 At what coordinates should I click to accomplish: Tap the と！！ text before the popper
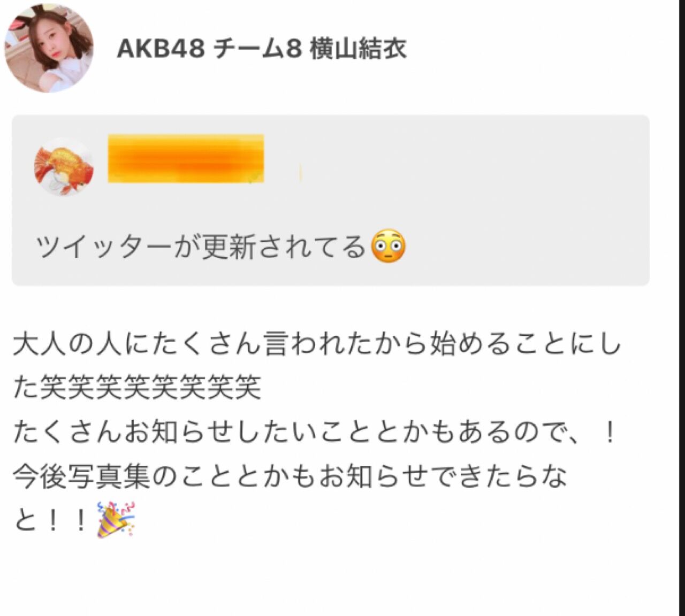52,520
